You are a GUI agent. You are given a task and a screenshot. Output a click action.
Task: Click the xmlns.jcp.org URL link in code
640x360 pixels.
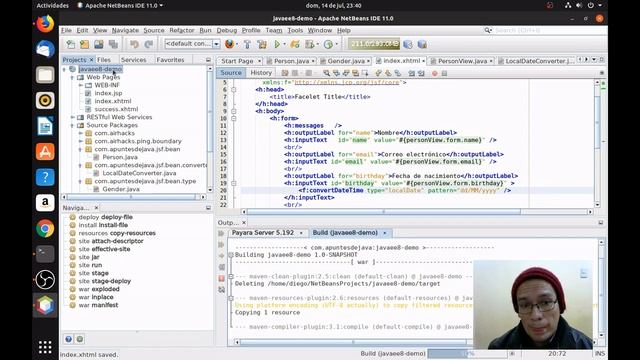tap(347, 82)
